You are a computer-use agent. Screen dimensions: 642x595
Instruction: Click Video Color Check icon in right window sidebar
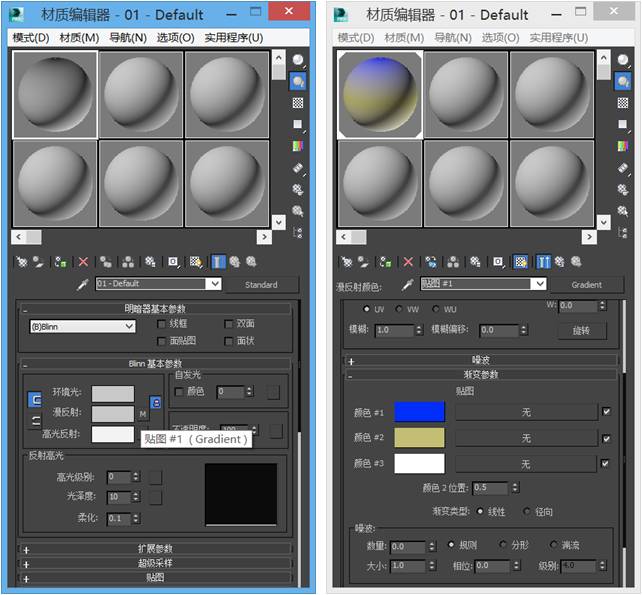tap(623, 146)
